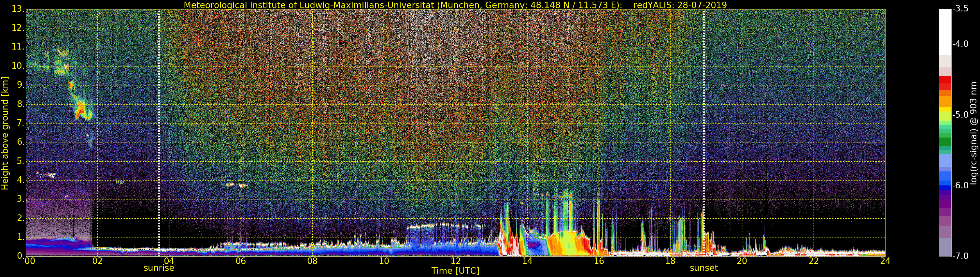This screenshot has width=980, height=277.
Task: Click the '-7.0' colorbar tick label
Action: pos(960,256)
